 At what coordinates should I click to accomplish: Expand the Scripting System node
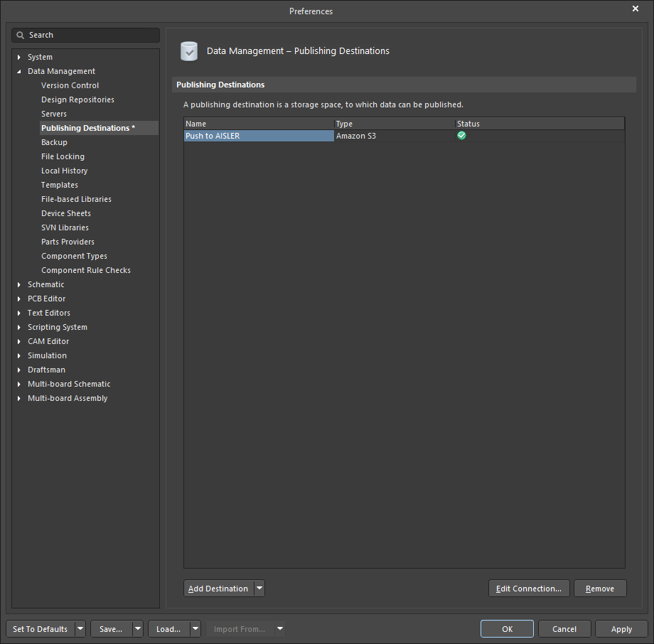pos(18,327)
